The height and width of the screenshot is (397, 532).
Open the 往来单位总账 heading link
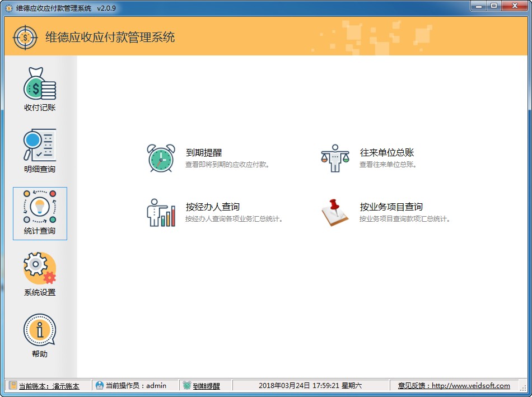pos(387,152)
